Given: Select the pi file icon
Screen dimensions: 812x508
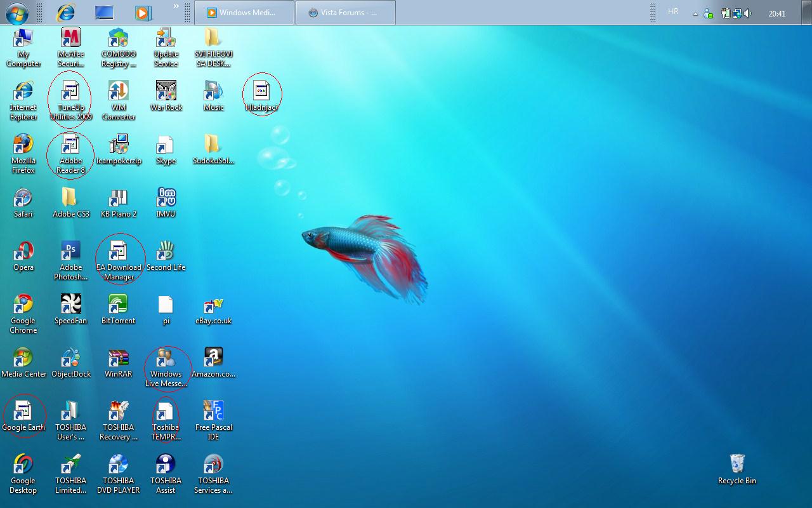Looking at the screenshot, I should [x=166, y=310].
